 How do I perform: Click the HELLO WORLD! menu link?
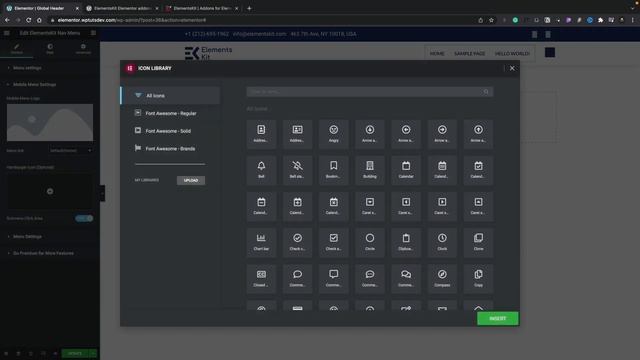[x=512, y=53]
